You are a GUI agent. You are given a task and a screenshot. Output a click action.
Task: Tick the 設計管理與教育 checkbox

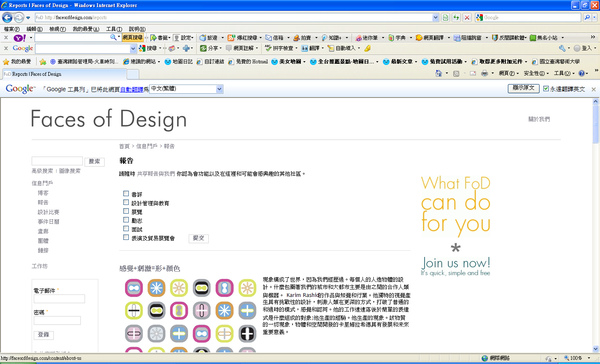point(126,202)
